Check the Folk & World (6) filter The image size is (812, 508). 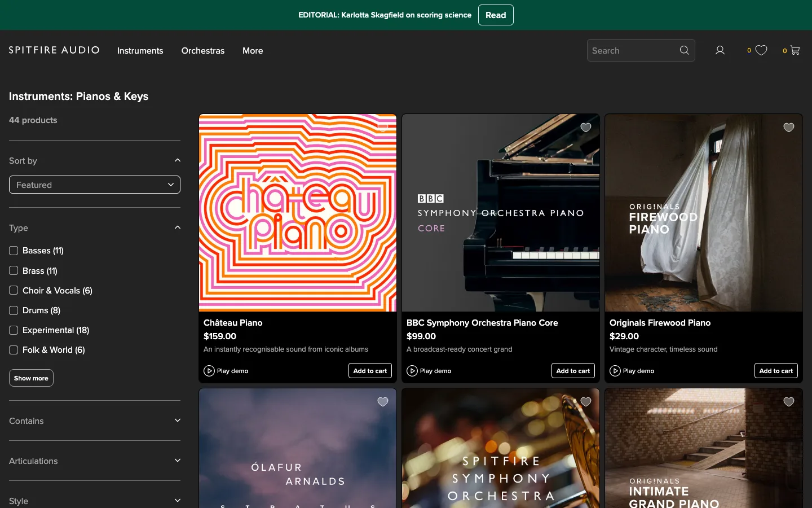pyautogui.click(x=14, y=349)
